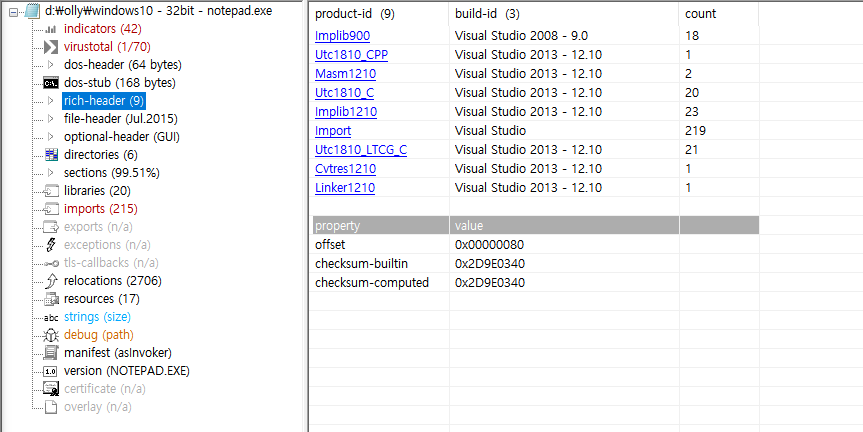Click the libraries icon
Screen dimensions: 863x432
point(51,191)
